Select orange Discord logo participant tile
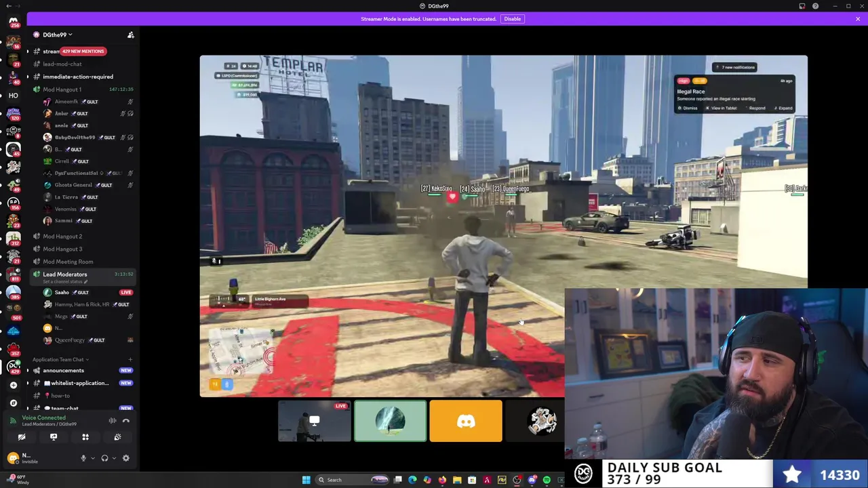868x488 pixels. (466, 421)
